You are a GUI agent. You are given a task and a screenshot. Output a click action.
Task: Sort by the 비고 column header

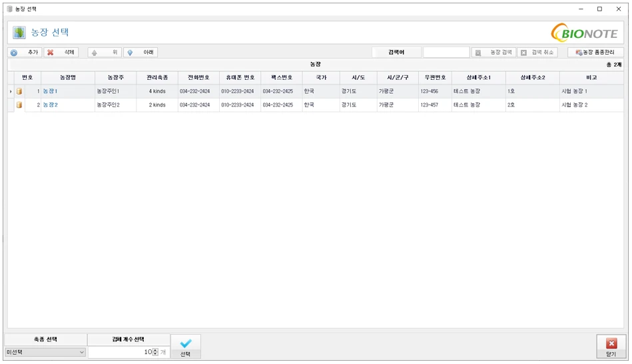(591, 78)
